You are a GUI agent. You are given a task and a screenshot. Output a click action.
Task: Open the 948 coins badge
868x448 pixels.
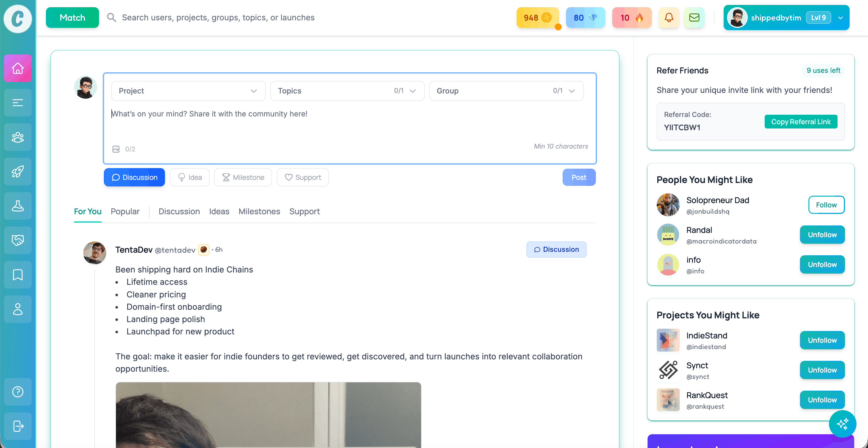(x=537, y=17)
